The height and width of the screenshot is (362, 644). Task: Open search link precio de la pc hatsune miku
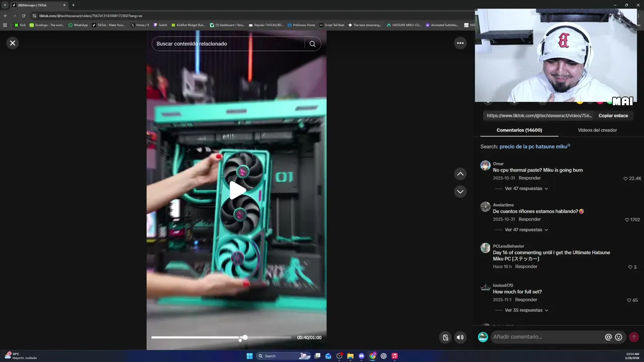click(535, 147)
